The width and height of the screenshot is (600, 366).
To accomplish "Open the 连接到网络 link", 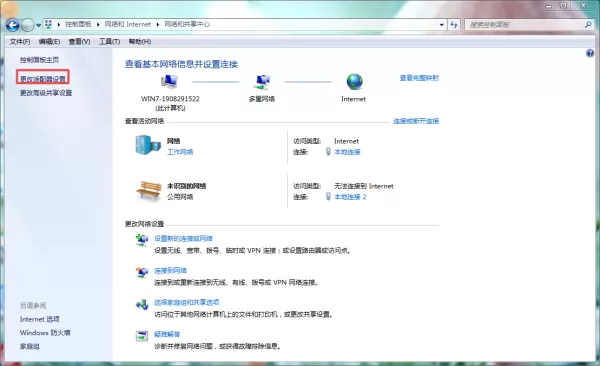I will pos(170,271).
